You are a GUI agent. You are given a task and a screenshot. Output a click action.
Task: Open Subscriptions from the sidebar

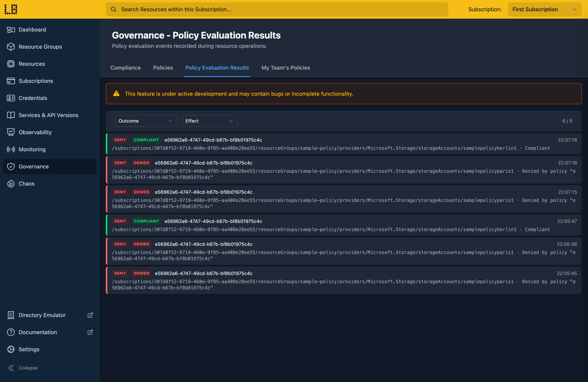click(x=50, y=81)
